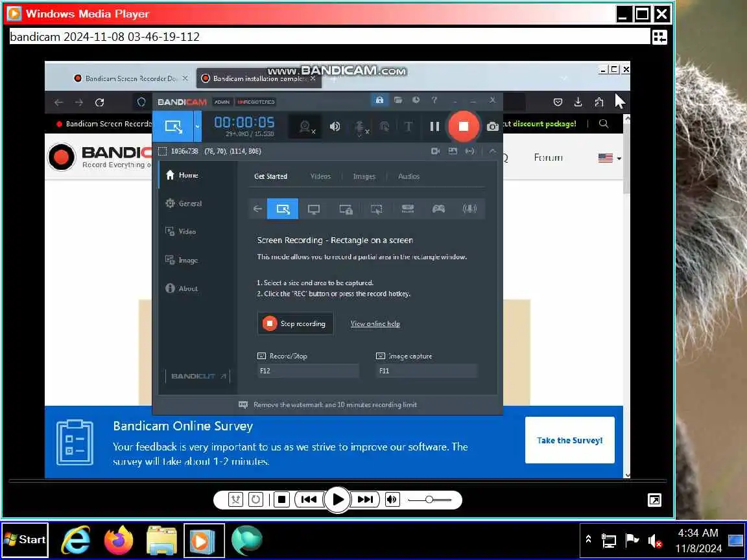Open General settings in Bandicam sidebar

tap(198, 204)
